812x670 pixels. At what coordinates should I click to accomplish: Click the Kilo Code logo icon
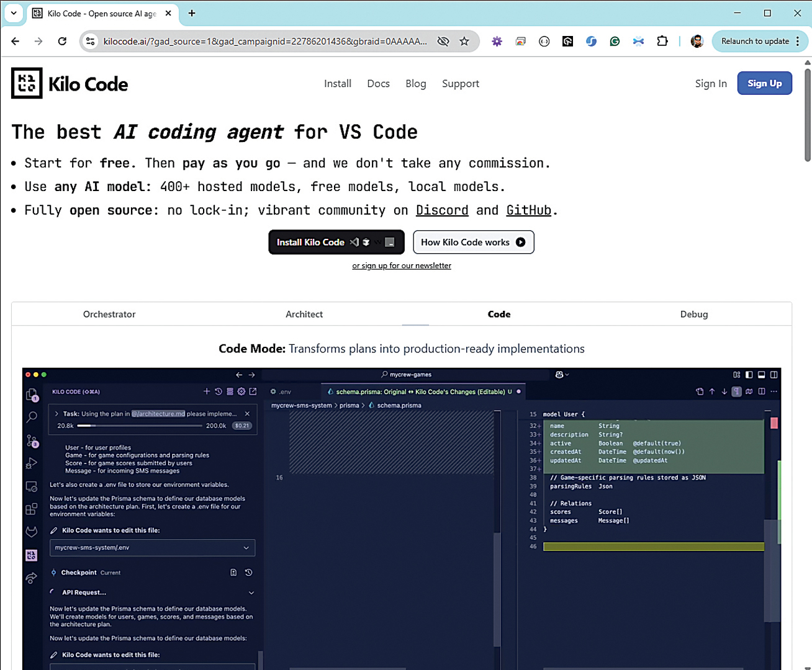(x=27, y=83)
